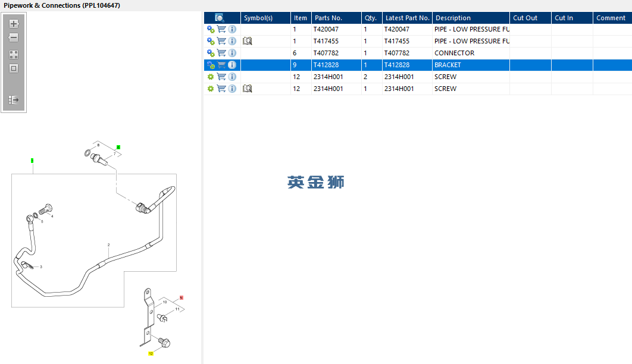This screenshot has height=364, width=632.
Task: Click the green gear for SCREW quantity 2
Action: tap(211, 77)
